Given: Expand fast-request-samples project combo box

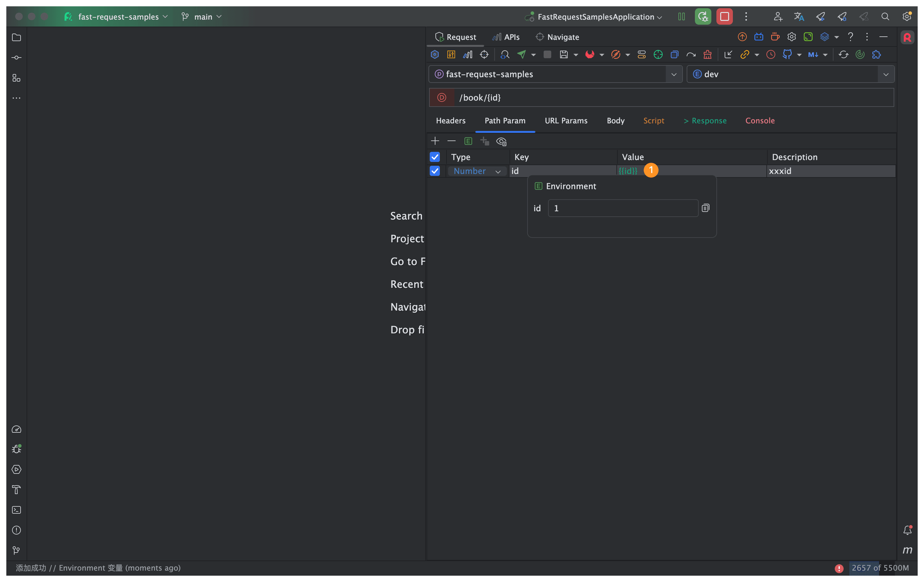Looking at the screenshot, I should [x=674, y=74].
